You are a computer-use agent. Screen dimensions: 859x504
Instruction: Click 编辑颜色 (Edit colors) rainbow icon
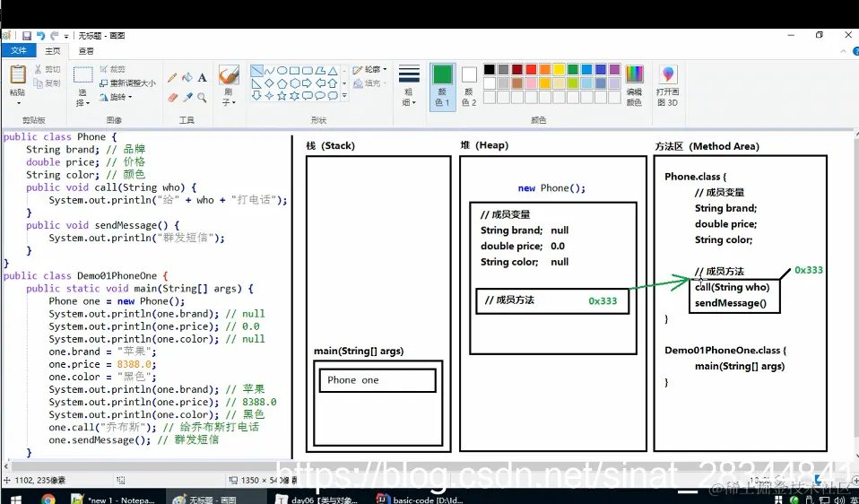(x=635, y=75)
